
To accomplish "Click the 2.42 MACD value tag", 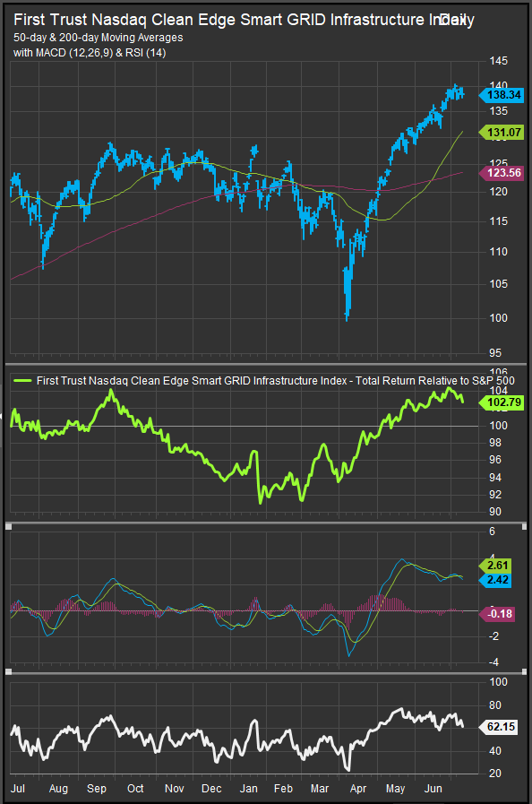I will [494, 580].
